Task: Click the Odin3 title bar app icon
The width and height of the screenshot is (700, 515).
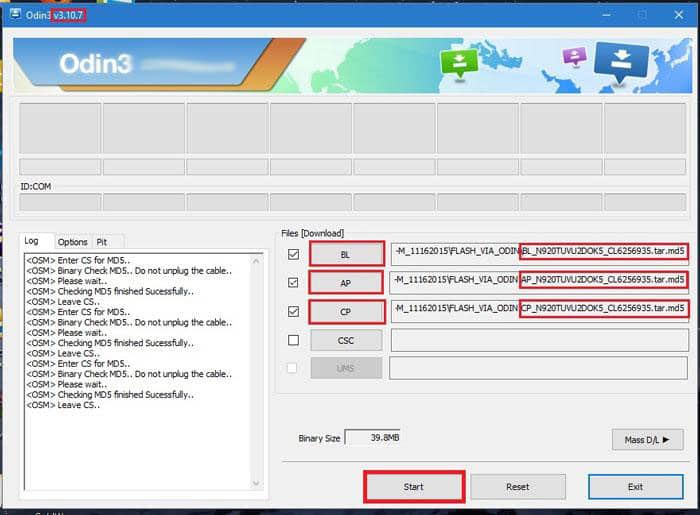Action: pos(15,14)
